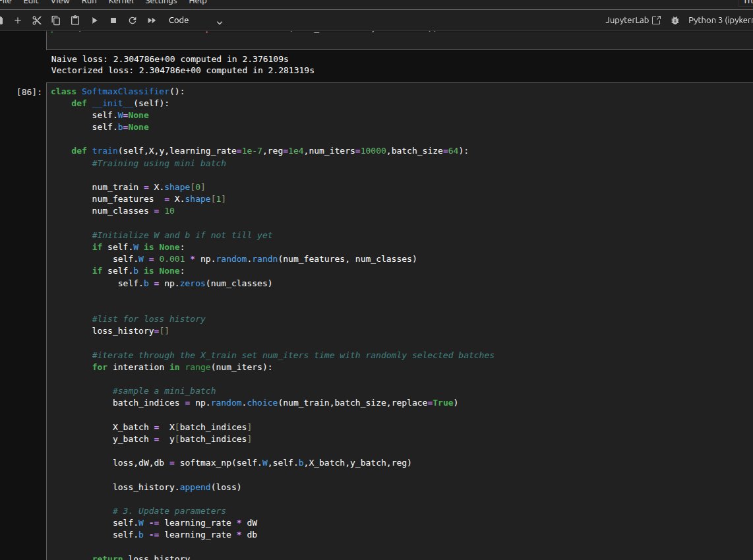Image resolution: width=753 pixels, height=560 pixels.
Task: Click 'self.b = np.zeros(num_classes)' line
Action: 195,284
